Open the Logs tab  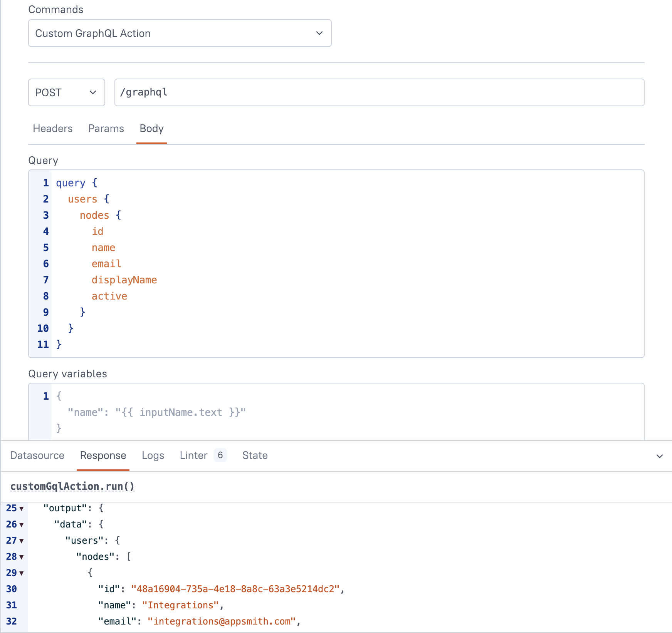click(153, 455)
